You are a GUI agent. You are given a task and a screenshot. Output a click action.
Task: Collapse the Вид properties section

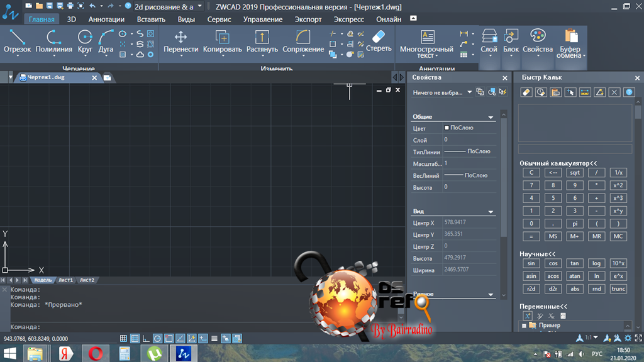pos(491,211)
